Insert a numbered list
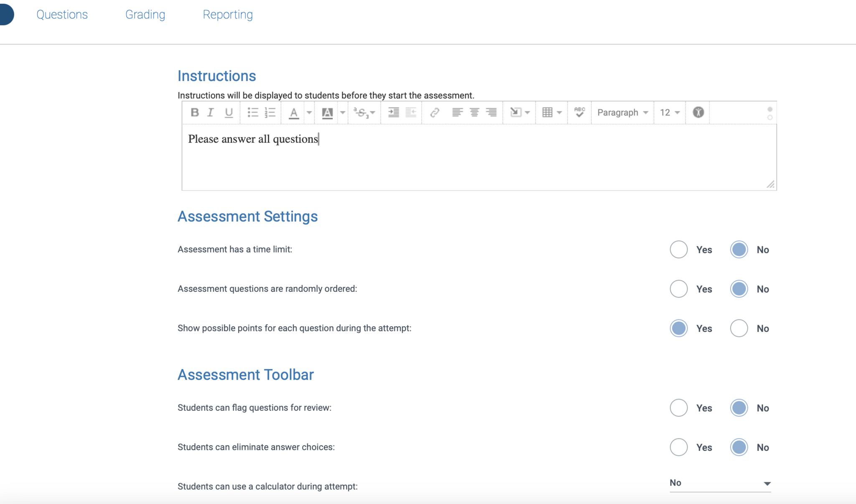856x504 pixels. [270, 112]
